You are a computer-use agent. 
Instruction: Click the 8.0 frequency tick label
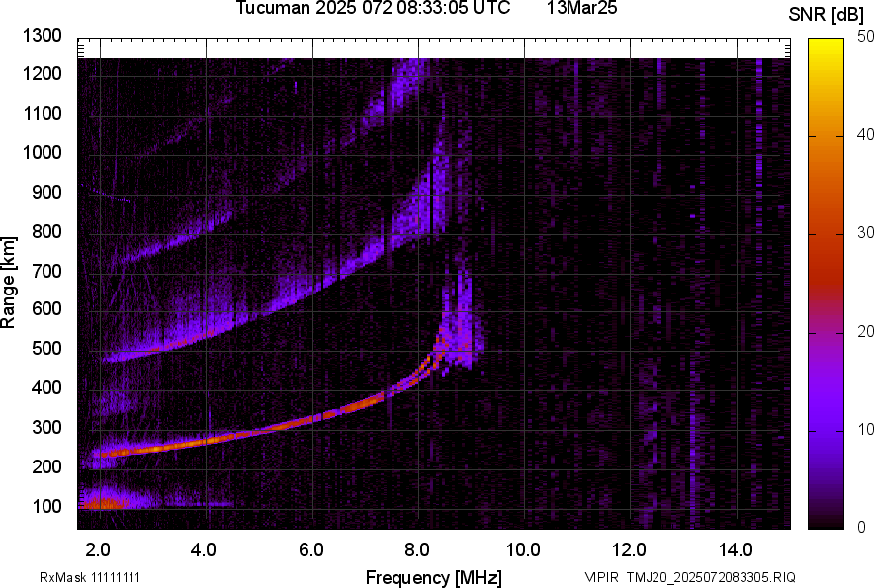[x=417, y=550]
